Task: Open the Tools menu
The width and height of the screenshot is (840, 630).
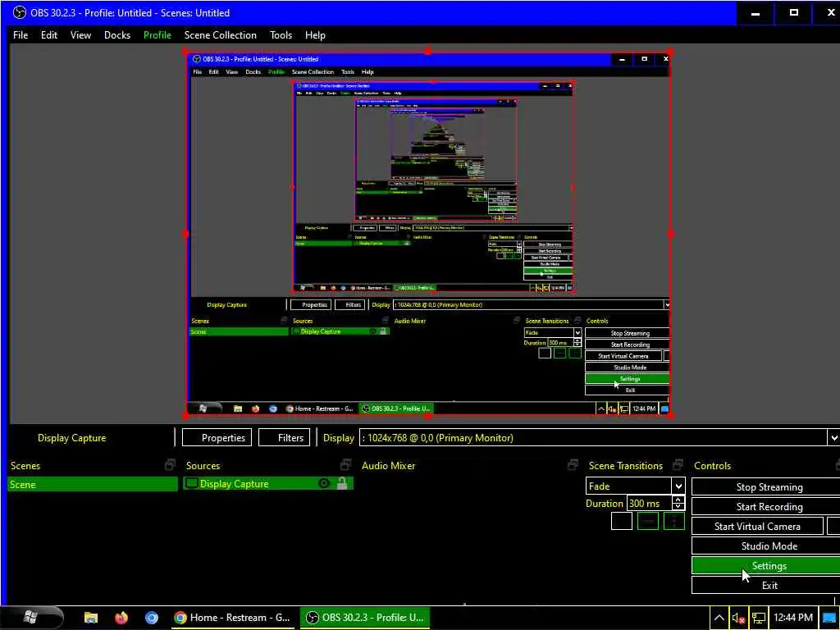Action: (281, 34)
